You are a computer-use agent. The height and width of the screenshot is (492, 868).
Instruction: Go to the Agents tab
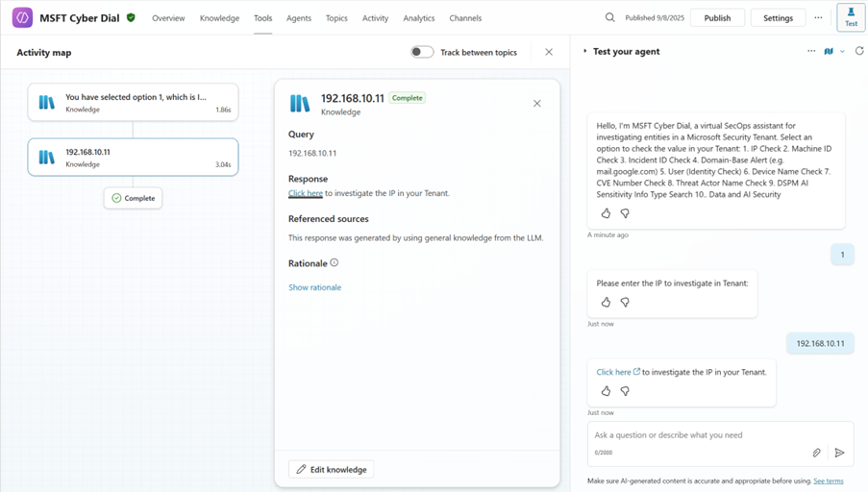point(299,17)
